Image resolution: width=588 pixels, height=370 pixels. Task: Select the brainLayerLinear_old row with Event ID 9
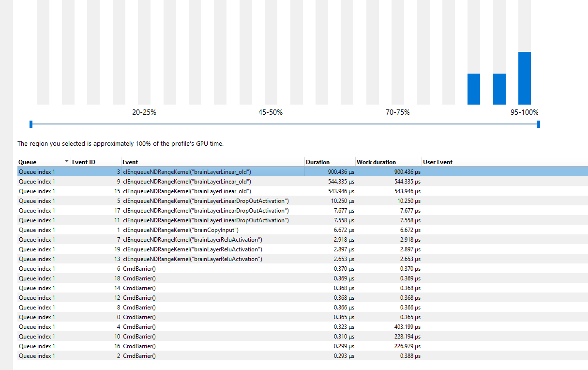click(x=187, y=182)
